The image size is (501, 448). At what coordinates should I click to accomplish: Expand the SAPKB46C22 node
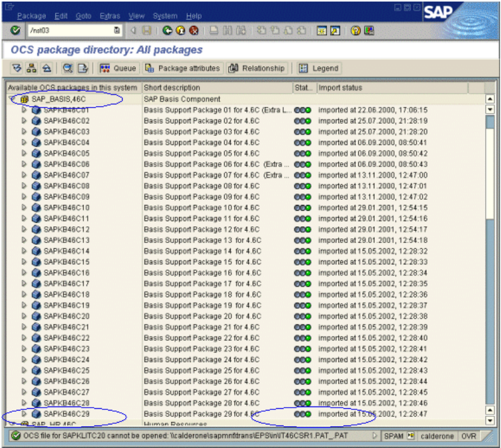(x=24, y=338)
